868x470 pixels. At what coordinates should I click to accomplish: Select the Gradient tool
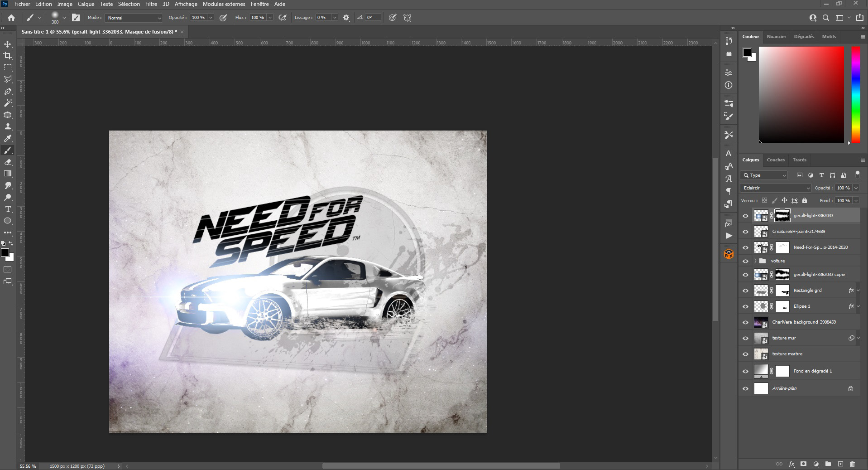(x=8, y=174)
